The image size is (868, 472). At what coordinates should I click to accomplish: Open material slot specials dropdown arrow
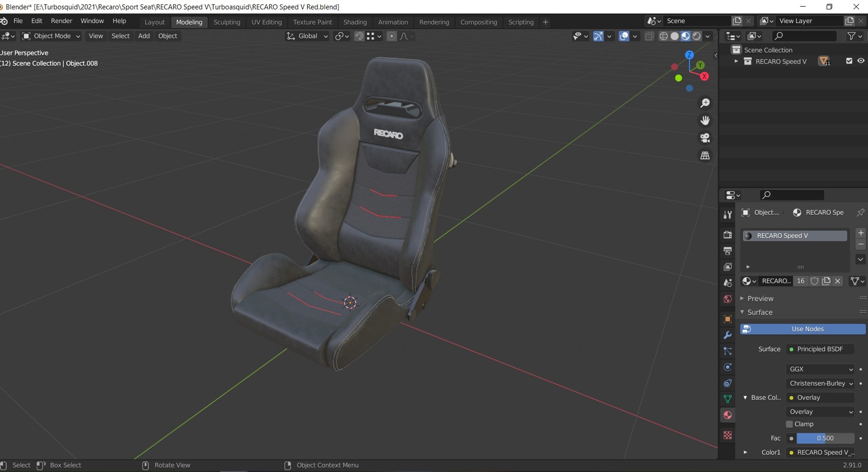pyautogui.click(x=860, y=260)
